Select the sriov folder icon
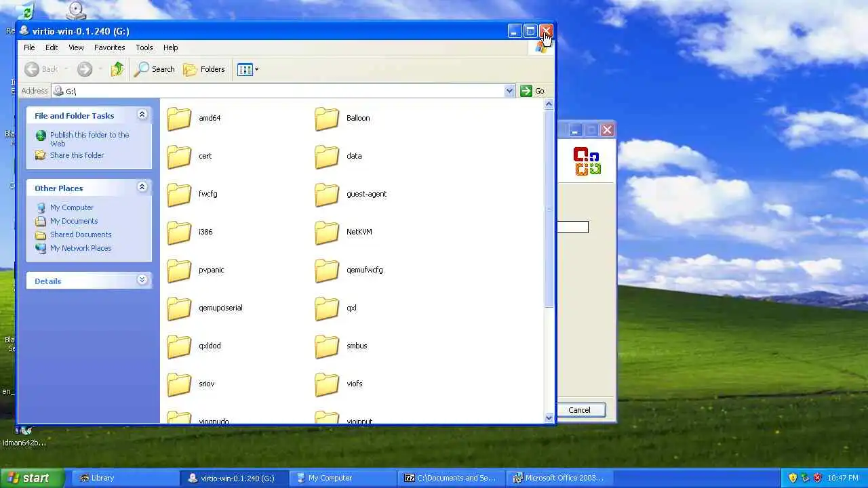This screenshot has width=868, height=488. tap(180, 384)
